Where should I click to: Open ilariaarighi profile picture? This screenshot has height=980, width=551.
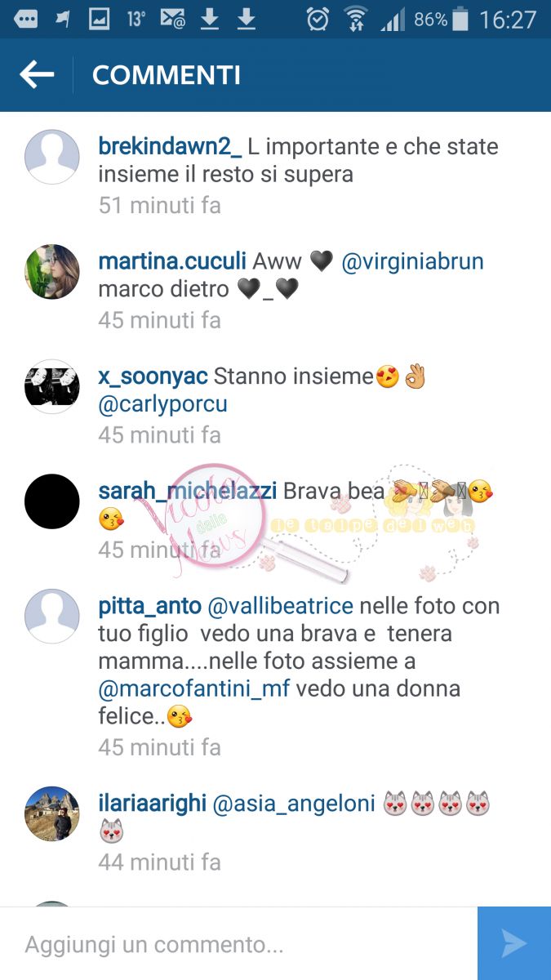coord(51,813)
